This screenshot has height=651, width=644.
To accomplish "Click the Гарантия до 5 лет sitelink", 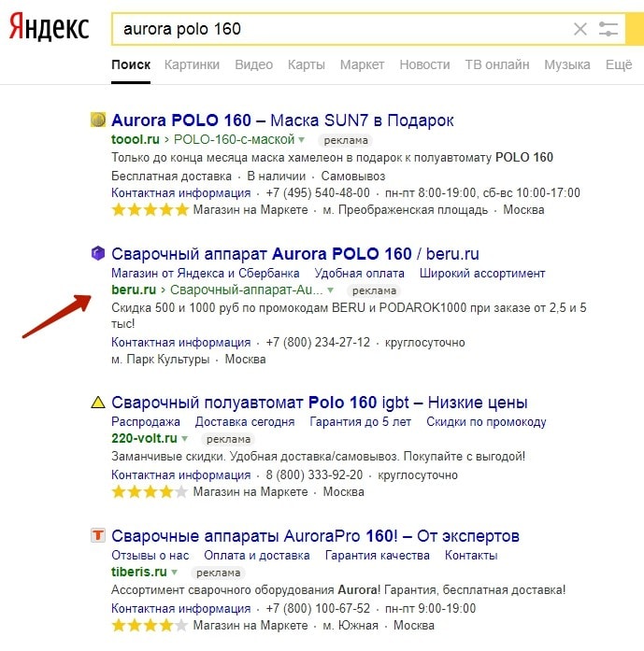I will 360,422.
